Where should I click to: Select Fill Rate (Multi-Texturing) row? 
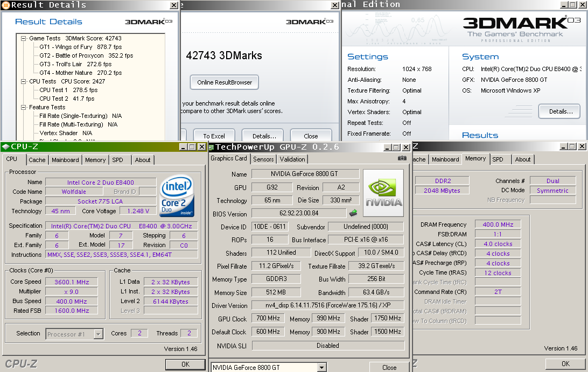point(79,124)
